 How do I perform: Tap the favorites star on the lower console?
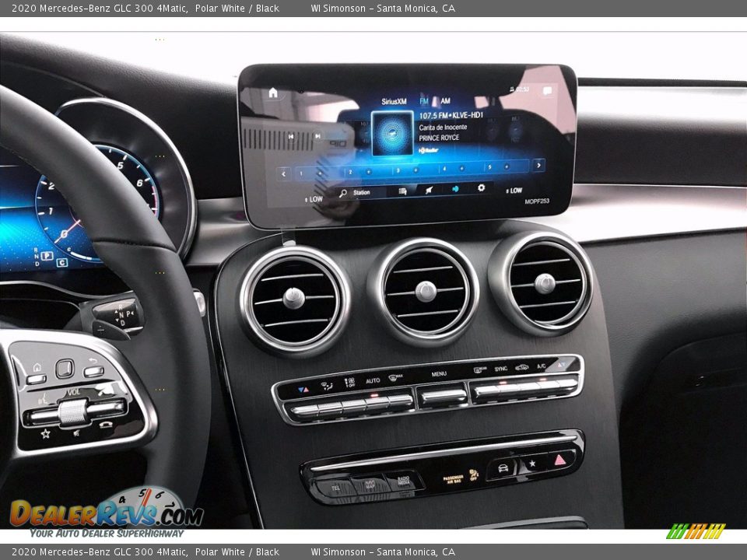click(x=532, y=464)
